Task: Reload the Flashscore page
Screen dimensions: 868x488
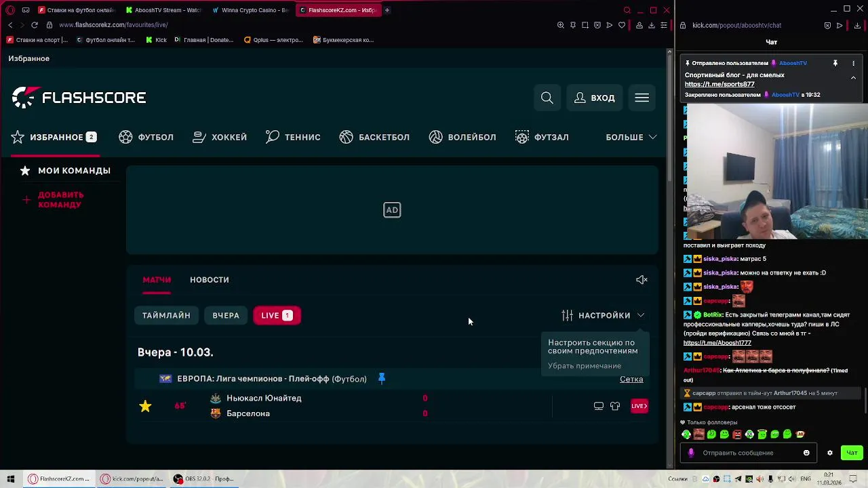Action: 34,25
